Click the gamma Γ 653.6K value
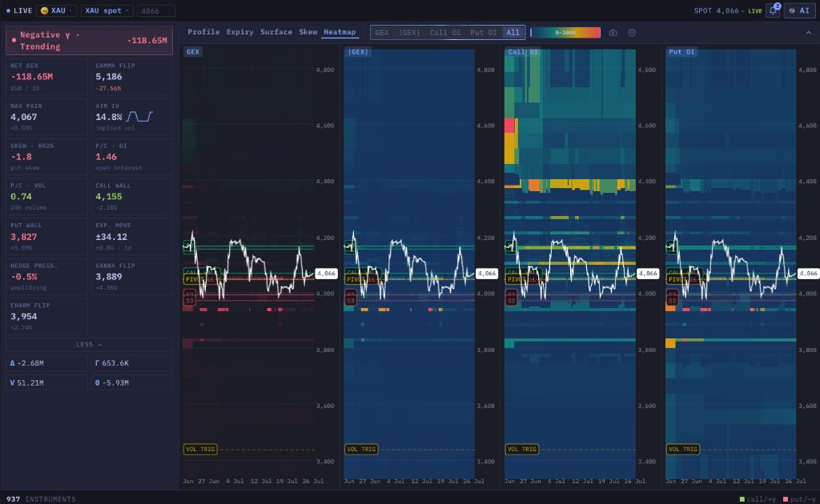This screenshot has width=820, height=504. (131, 363)
